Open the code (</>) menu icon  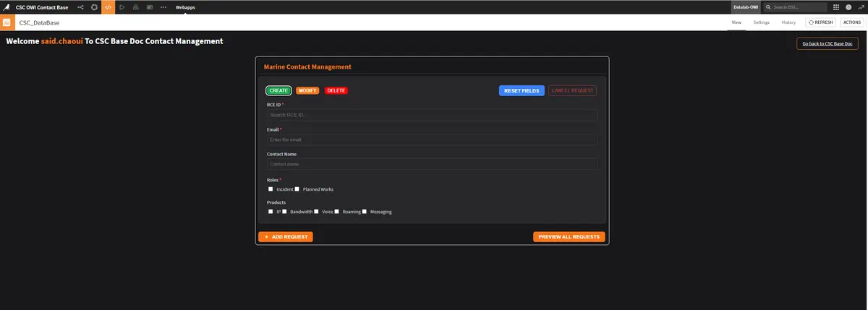(108, 7)
